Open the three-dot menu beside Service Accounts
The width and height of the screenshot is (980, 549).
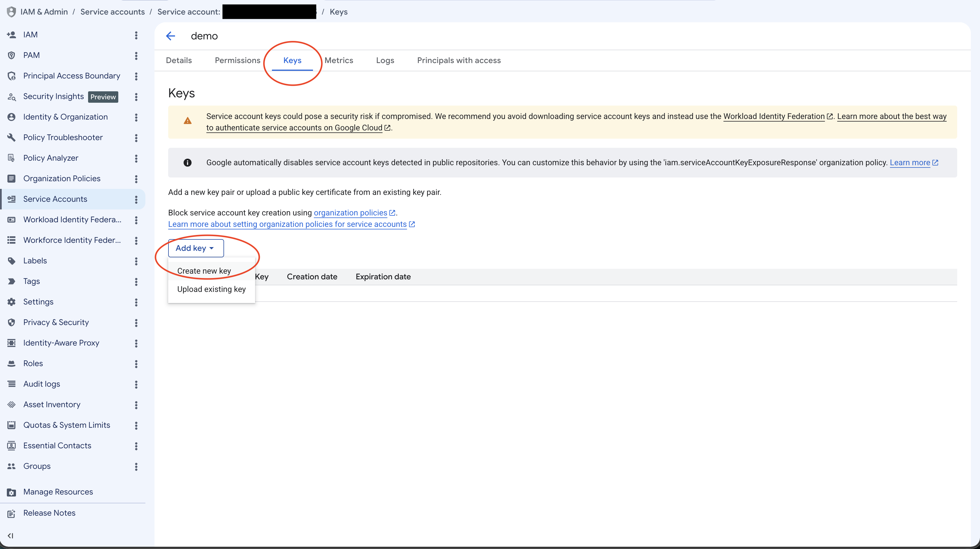tap(136, 199)
